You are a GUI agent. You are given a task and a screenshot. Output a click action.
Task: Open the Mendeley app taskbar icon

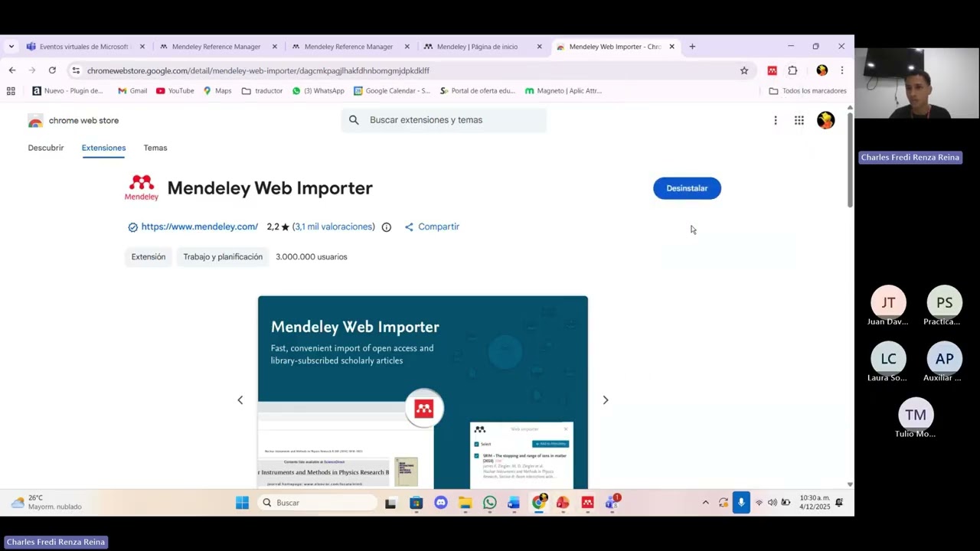pos(587,503)
